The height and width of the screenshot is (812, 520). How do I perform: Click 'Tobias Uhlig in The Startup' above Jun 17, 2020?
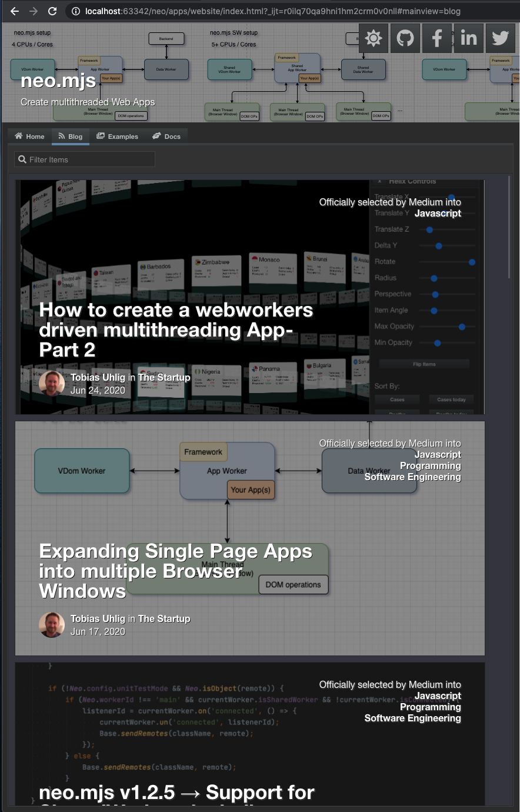[x=131, y=619]
